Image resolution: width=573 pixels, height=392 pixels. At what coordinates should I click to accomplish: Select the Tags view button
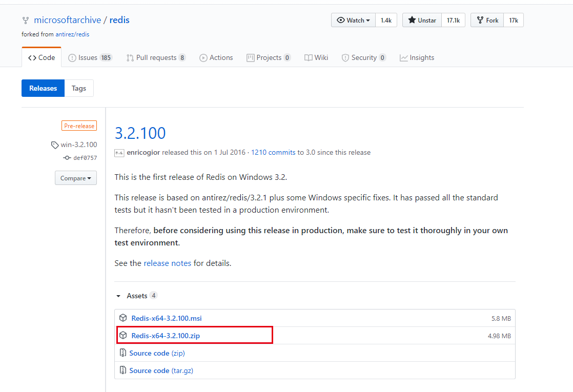79,88
